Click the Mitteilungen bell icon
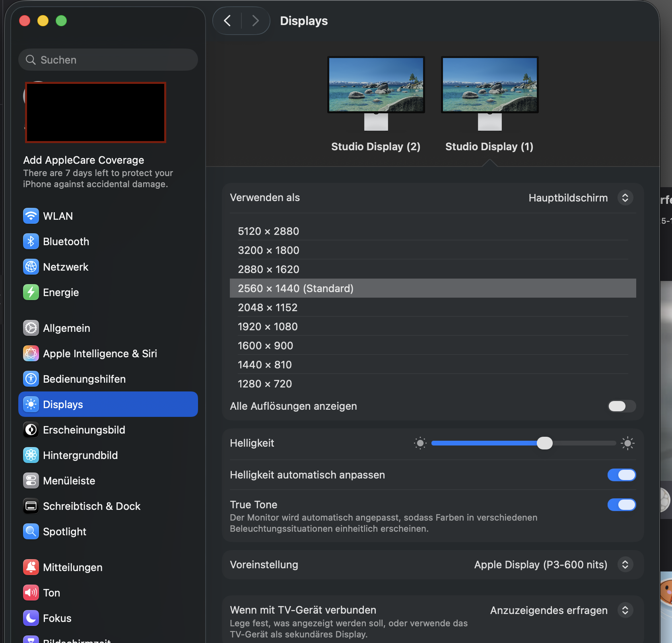The image size is (672, 643). pyautogui.click(x=31, y=567)
